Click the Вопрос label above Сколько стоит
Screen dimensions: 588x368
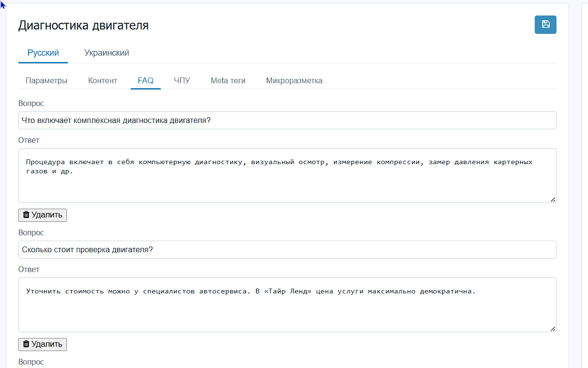(31, 233)
